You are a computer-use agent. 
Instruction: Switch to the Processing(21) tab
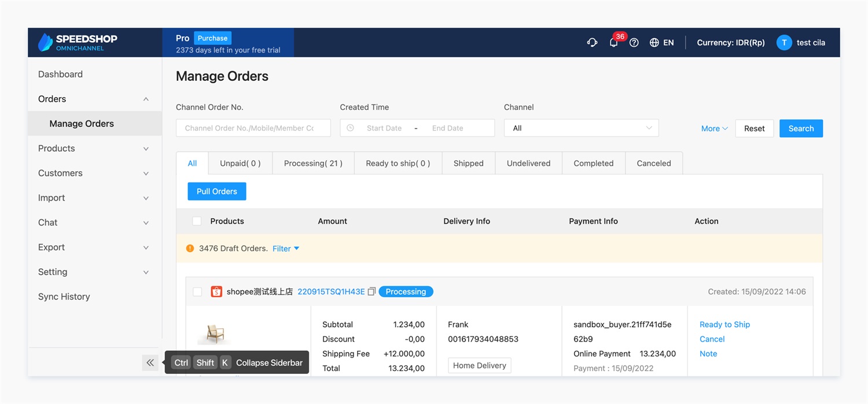313,164
